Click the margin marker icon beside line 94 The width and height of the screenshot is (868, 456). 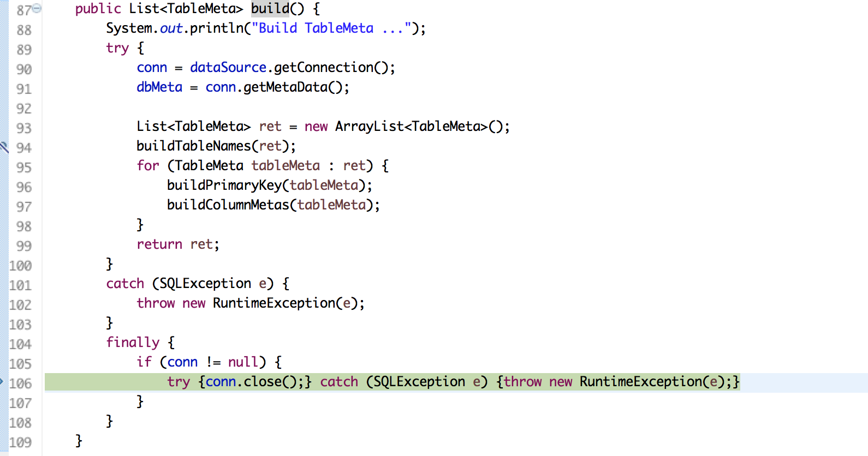[3, 147]
